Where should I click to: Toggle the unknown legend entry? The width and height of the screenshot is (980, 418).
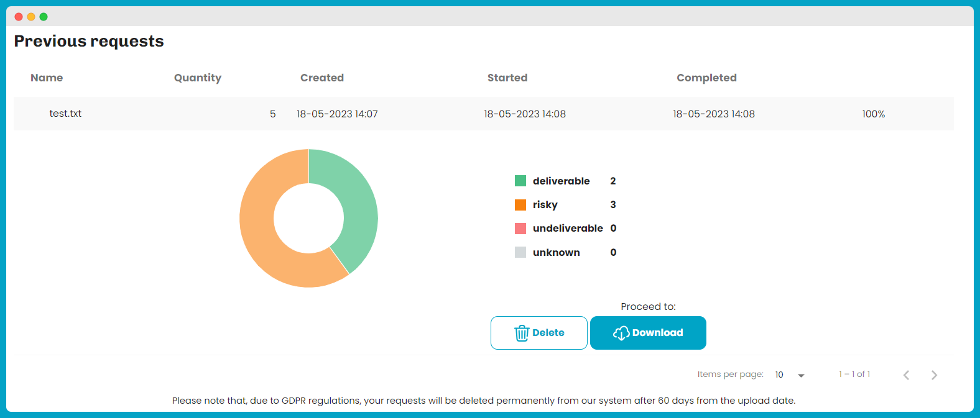[x=556, y=252]
